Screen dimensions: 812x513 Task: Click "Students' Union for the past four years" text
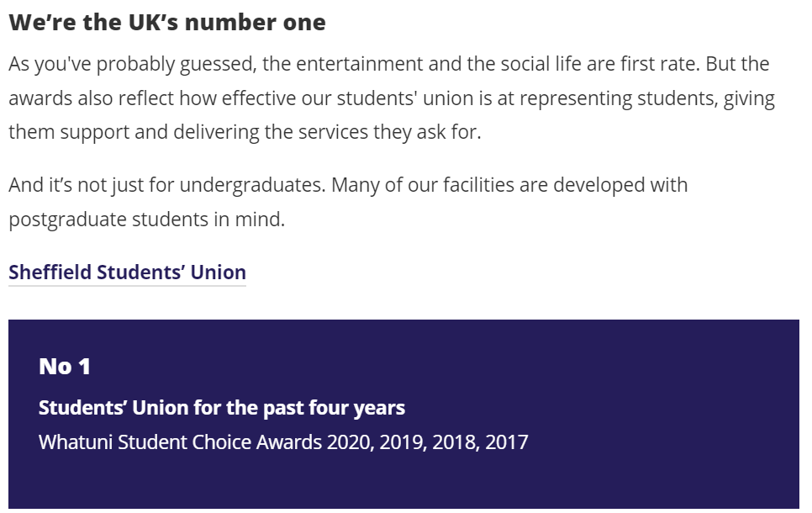[222, 409]
